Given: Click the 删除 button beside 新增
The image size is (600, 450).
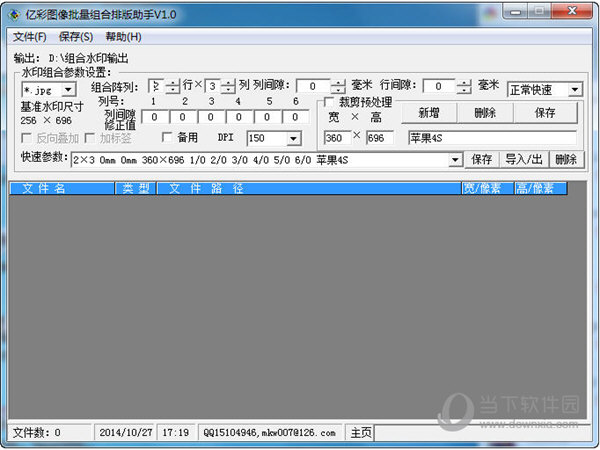Looking at the screenshot, I should click(x=485, y=113).
